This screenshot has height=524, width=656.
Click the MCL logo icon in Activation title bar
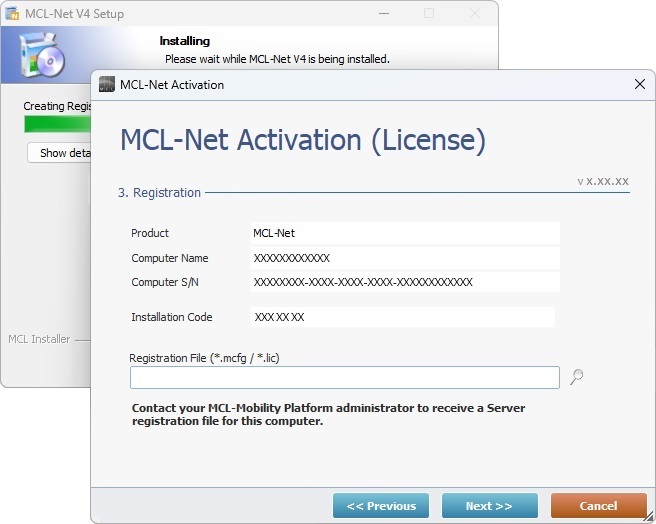pos(107,84)
